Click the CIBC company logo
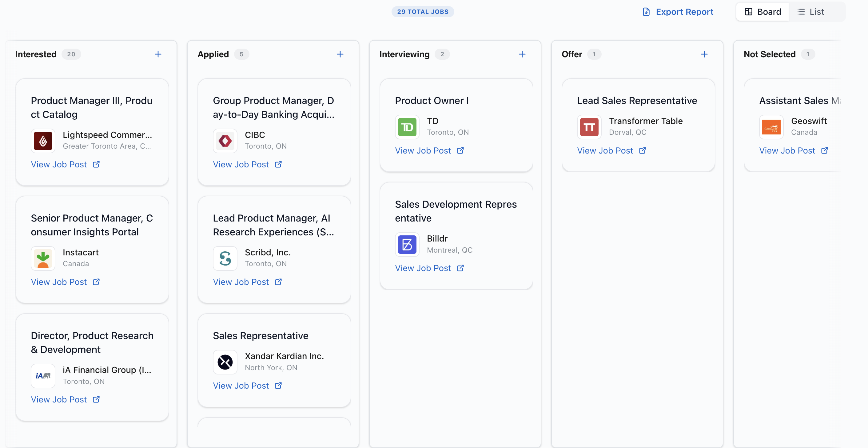This screenshot has width=868, height=448. tap(225, 141)
